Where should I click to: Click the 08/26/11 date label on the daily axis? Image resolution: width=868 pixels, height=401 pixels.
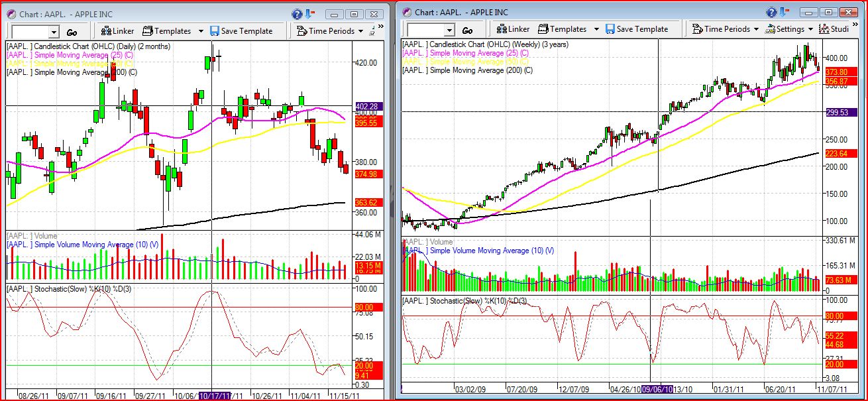pos(33,395)
